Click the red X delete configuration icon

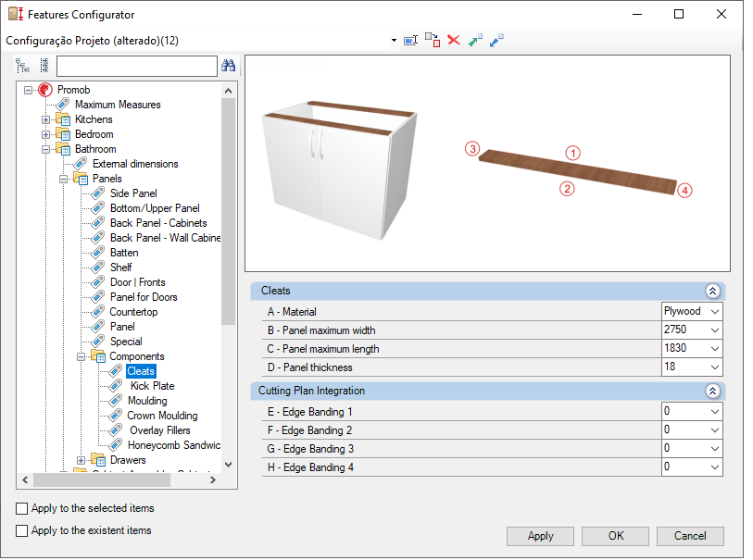453,40
